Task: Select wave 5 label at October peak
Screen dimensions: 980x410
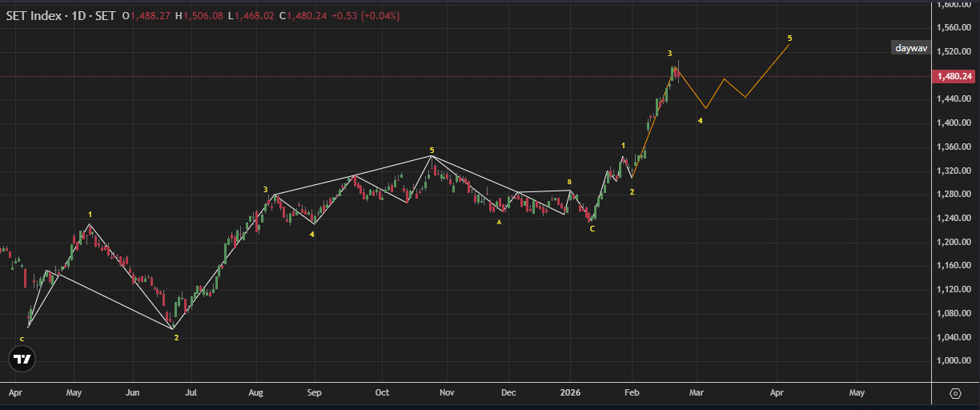Action: (432, 150)
